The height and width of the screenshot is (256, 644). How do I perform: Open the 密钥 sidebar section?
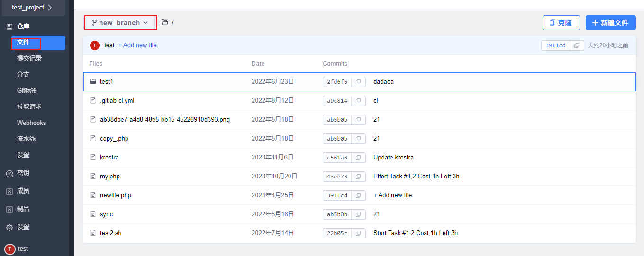pos(23,173)
